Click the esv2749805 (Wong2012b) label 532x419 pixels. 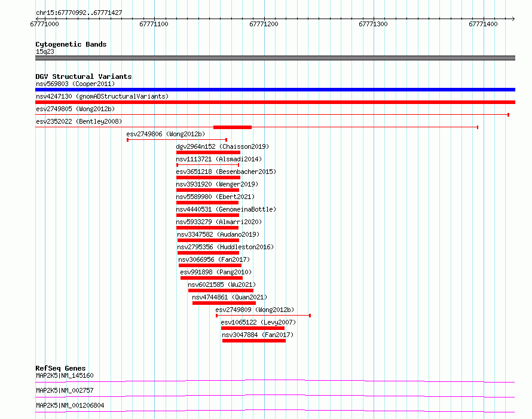(75, 109)
